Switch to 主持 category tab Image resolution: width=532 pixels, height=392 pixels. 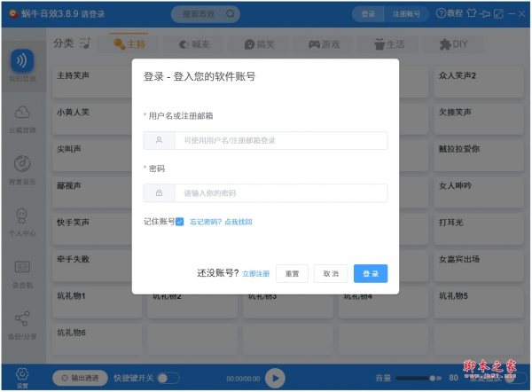(x=129, y=43)
